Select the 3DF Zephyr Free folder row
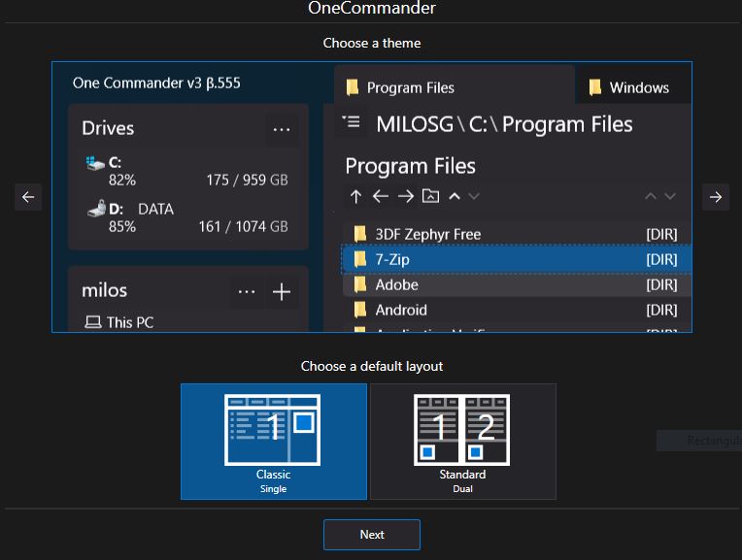The width and height of the screenshot is (742, 560). point(517,234)
